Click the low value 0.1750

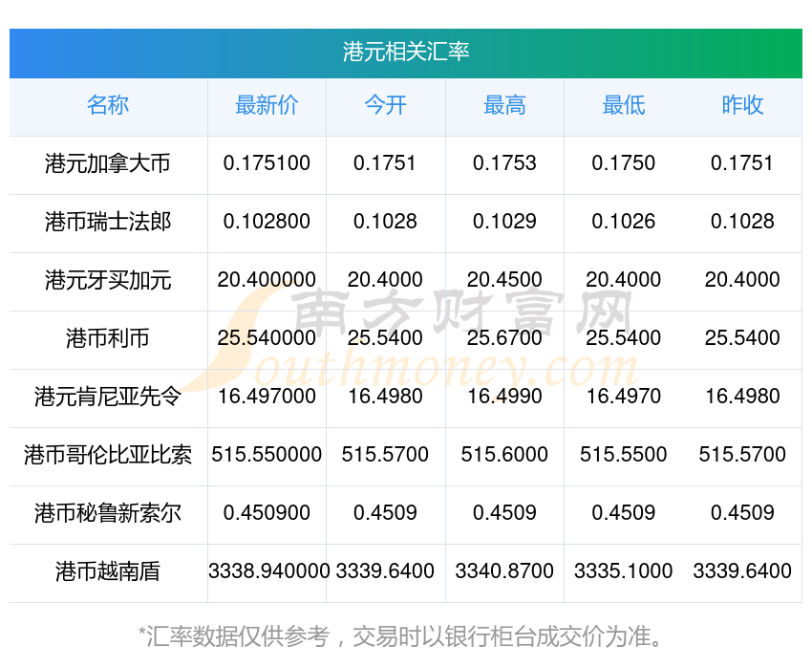(624, 163)
